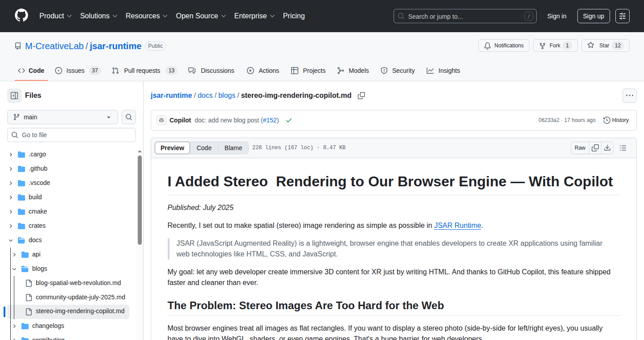View file History

pyautogui.click(x=616, y=120)
